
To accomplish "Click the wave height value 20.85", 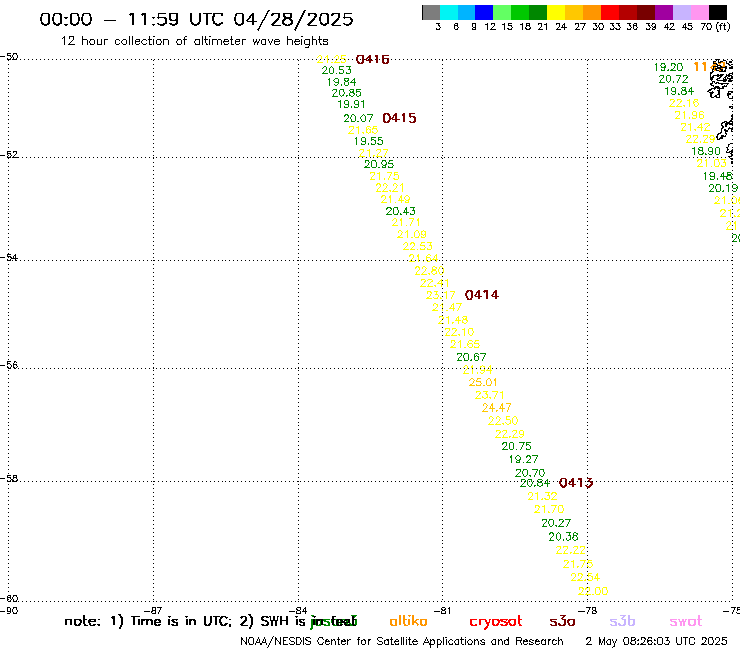I will click(346, 93).
